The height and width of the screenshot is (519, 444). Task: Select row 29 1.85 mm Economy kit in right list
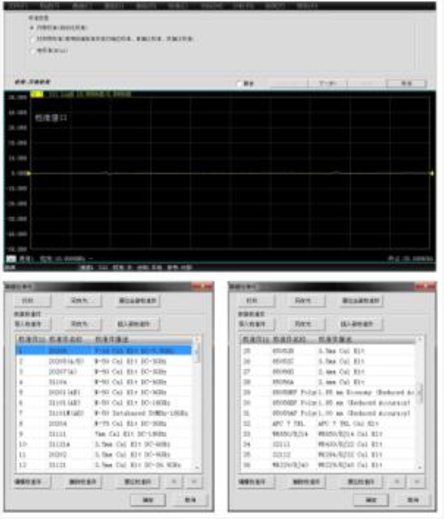(x=328, y=392)
